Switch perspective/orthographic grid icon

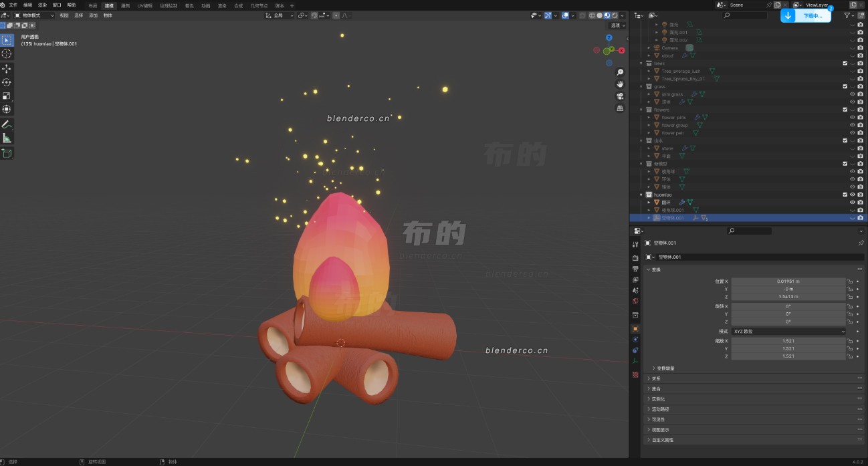(x=620, y=108)
